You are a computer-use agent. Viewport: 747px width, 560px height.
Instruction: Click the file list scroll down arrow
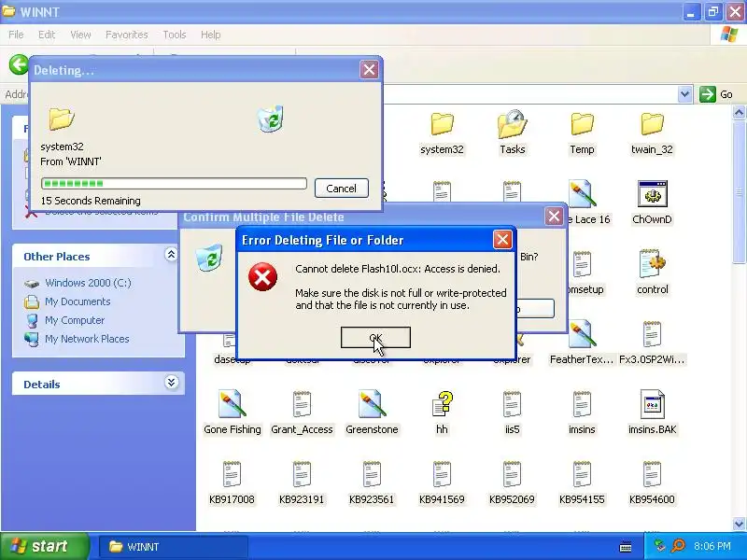739,525
